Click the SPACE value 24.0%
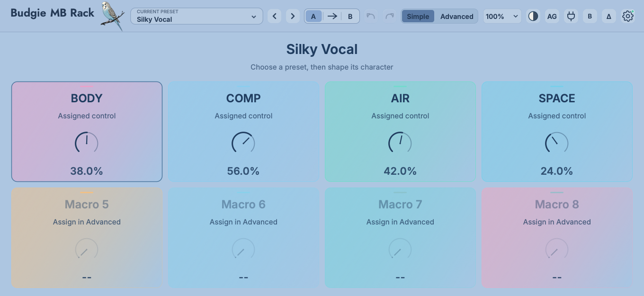Screen dimensions: 644x296 [557, 171]
